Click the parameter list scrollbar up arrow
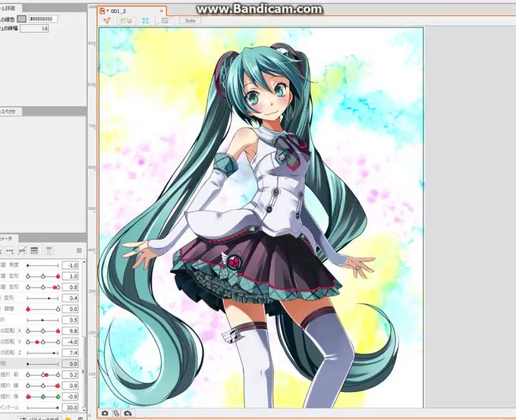This screenshot has height=420, width=516. (x=83, y=262)
